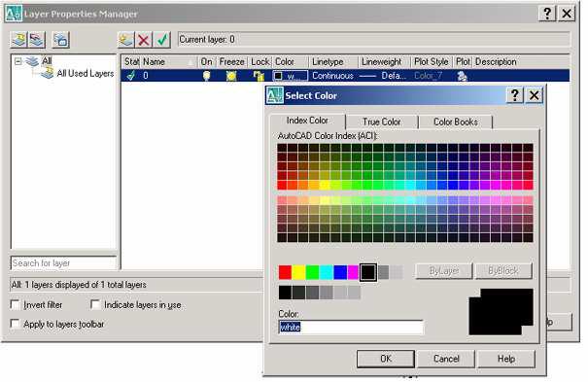Screen dimensions: 588x382
Task: Sort by the Lock column header
Action: pos(259,62)
